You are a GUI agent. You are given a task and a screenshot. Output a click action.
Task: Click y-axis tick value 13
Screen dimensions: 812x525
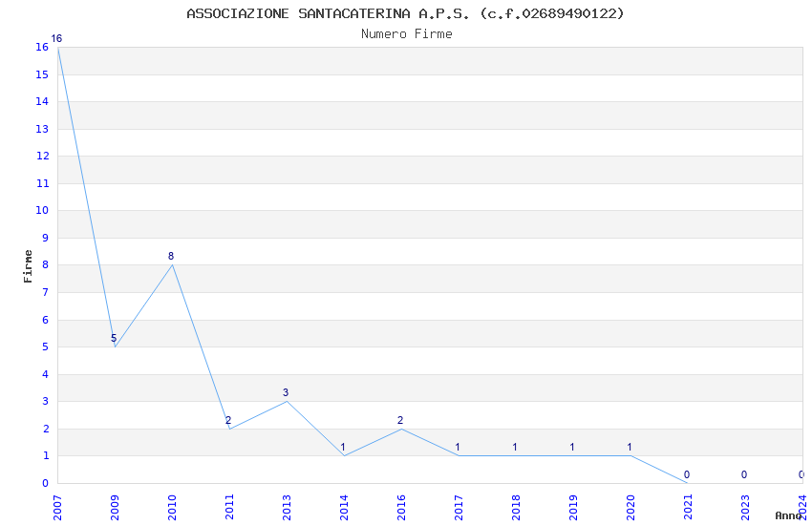[x=42, y=129]
